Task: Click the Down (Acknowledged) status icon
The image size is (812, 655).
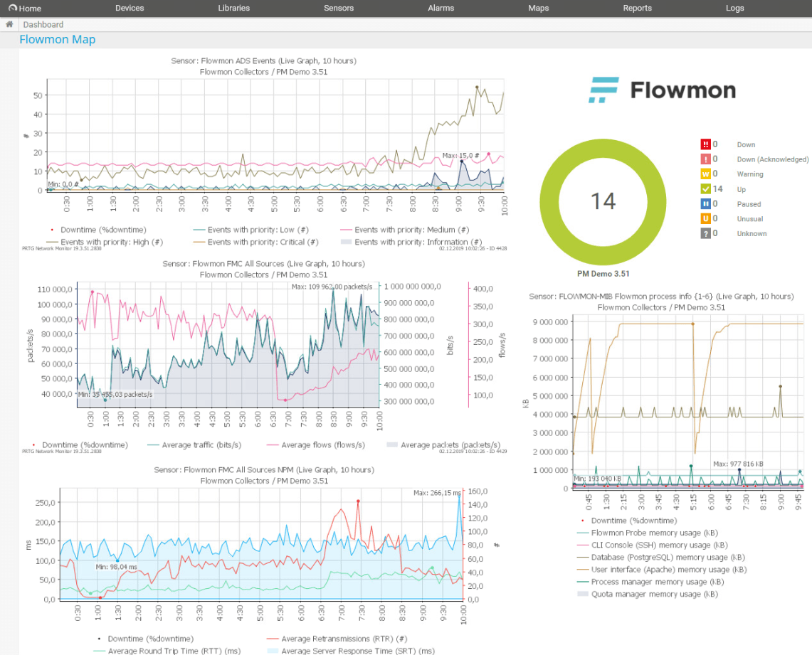Action: pyautogui.click(x=705, y=159)
